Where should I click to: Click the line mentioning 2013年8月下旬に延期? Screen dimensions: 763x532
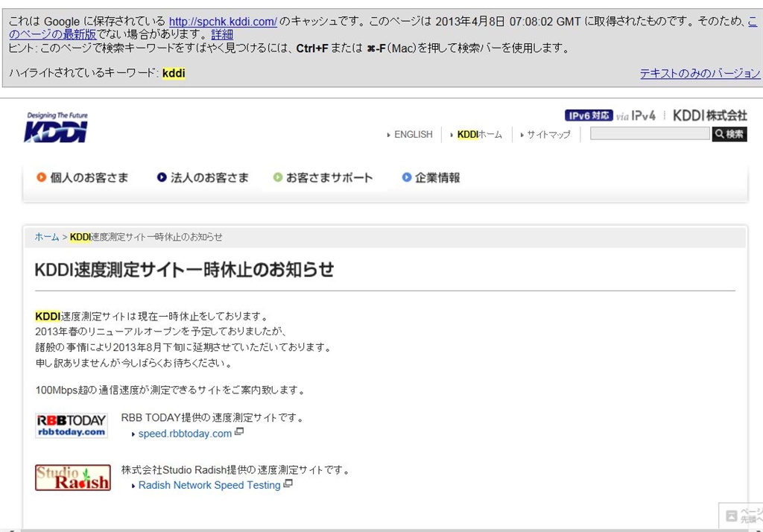(x=183, y=347)
